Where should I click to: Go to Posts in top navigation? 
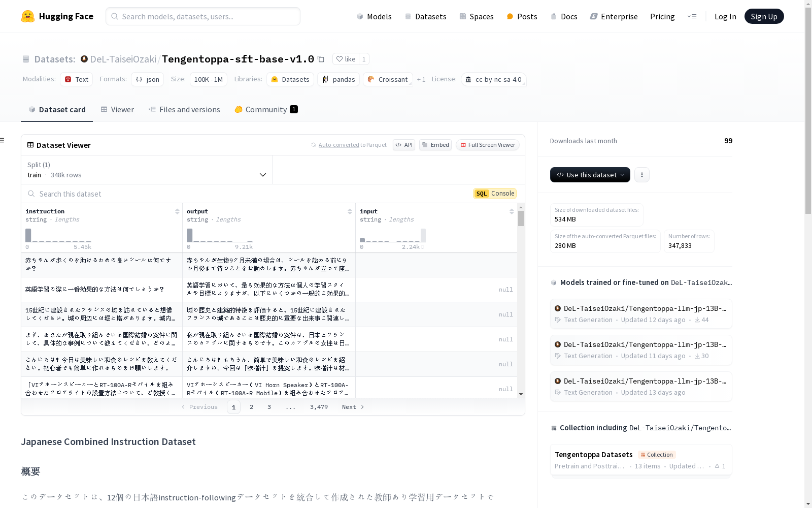click(x=522, y=16)
